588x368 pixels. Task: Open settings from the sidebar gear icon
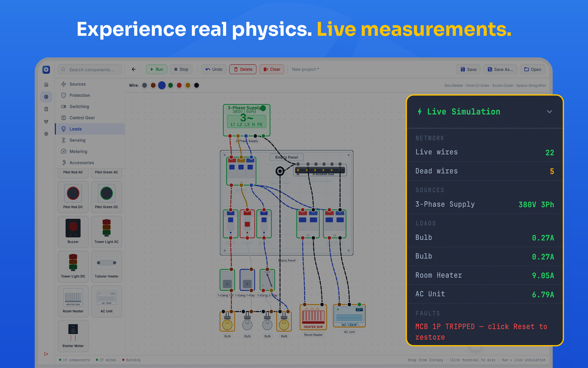[x=46, y=134]
